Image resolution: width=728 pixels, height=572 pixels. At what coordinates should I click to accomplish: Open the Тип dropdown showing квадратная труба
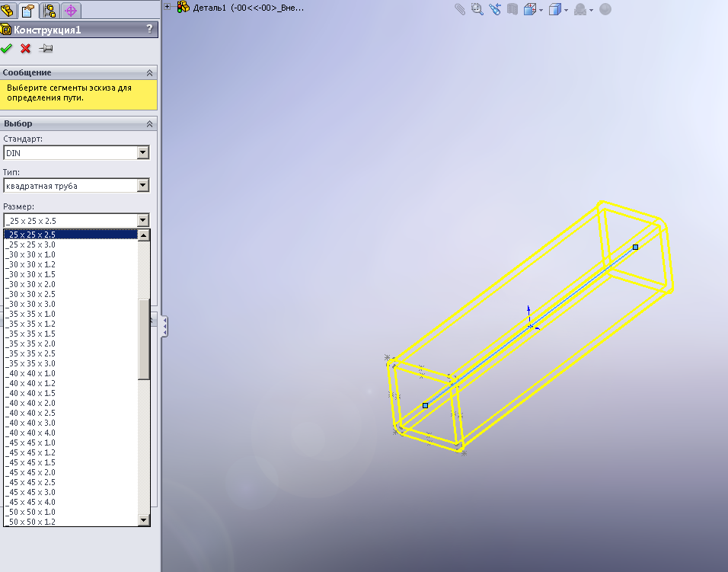click(142, 185)
